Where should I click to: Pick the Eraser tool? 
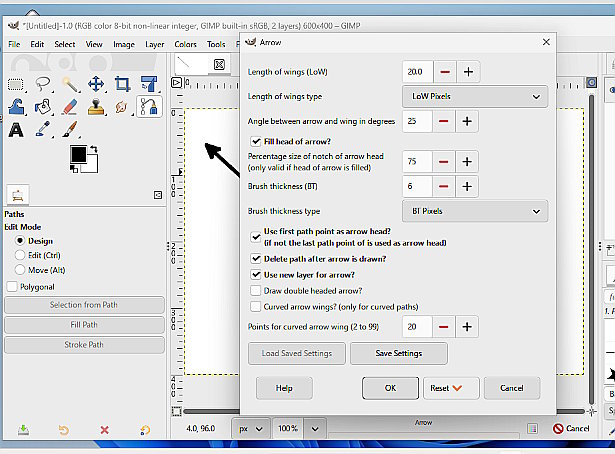click(x=70, y=106)
